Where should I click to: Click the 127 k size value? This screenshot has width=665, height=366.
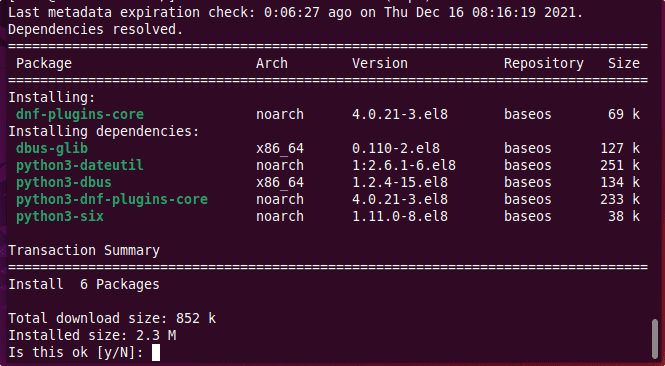pos(620,148)
